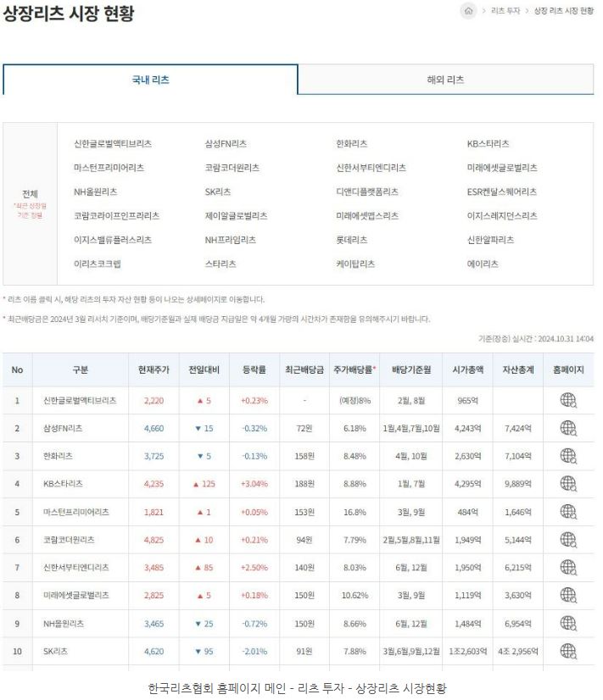Open 미래에셋글로벌리츠 link in the list panel

502,168
